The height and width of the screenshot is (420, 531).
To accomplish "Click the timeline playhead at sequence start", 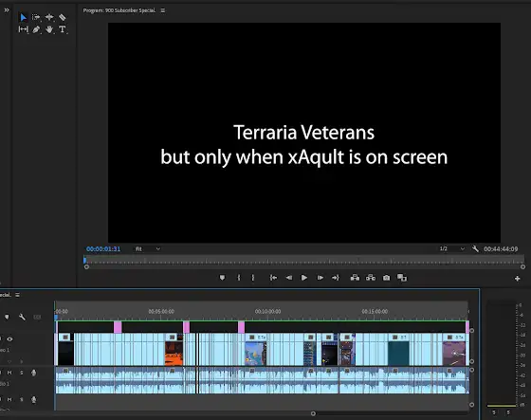I will point(56,317).
